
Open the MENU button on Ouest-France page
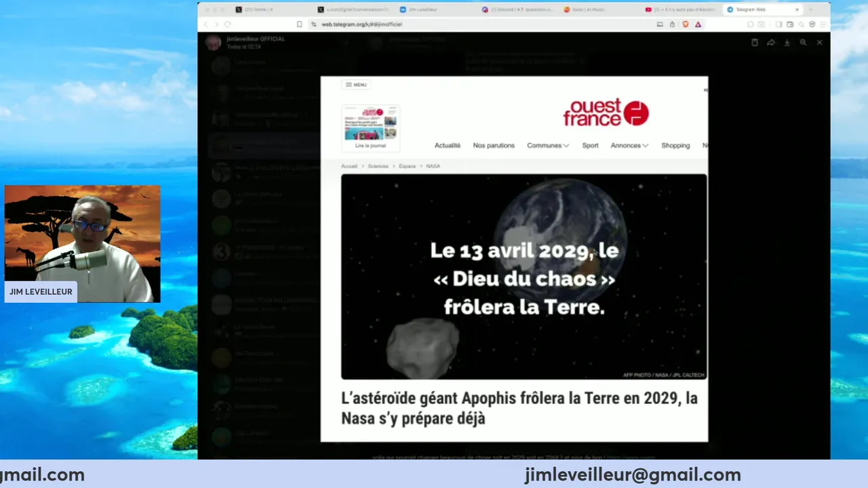pyautogui.click(x=356, y=85)
